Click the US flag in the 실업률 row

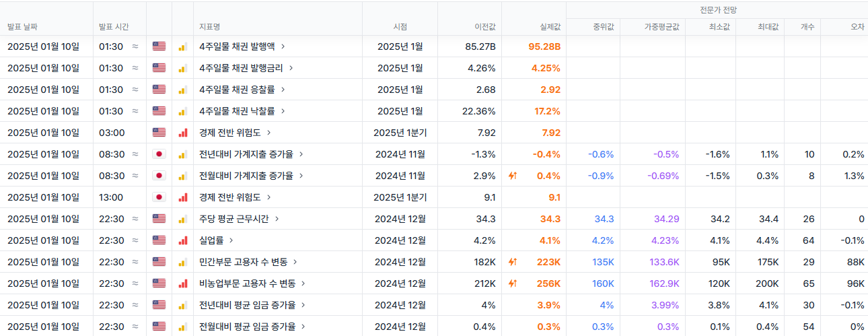[159, 240]
